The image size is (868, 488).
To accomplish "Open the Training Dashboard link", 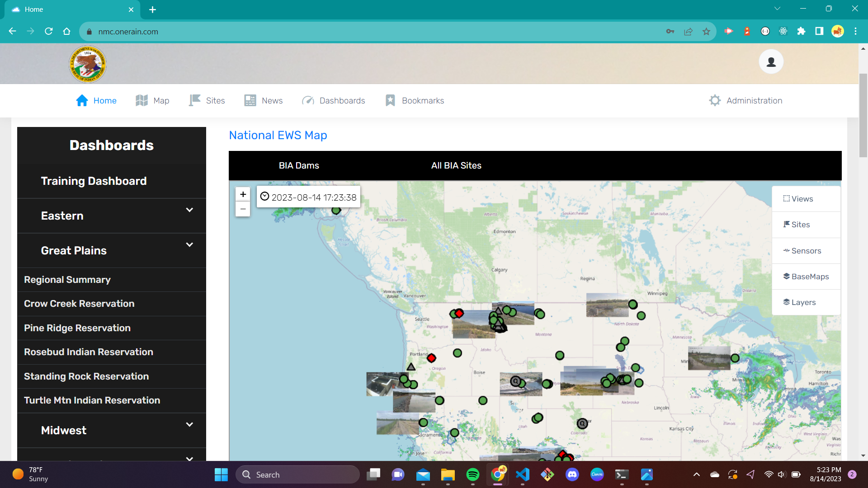I will click(x=94, y=181).
